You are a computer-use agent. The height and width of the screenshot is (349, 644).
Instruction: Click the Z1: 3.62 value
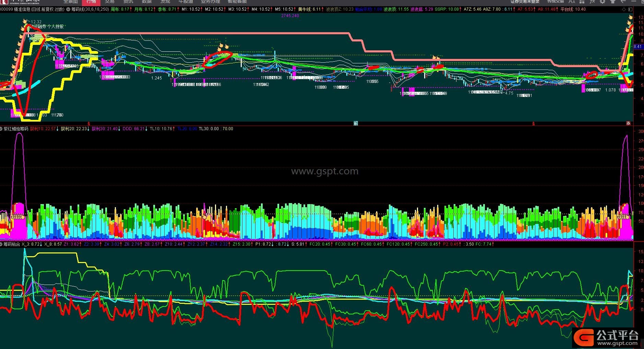click(x=72, y=244)
